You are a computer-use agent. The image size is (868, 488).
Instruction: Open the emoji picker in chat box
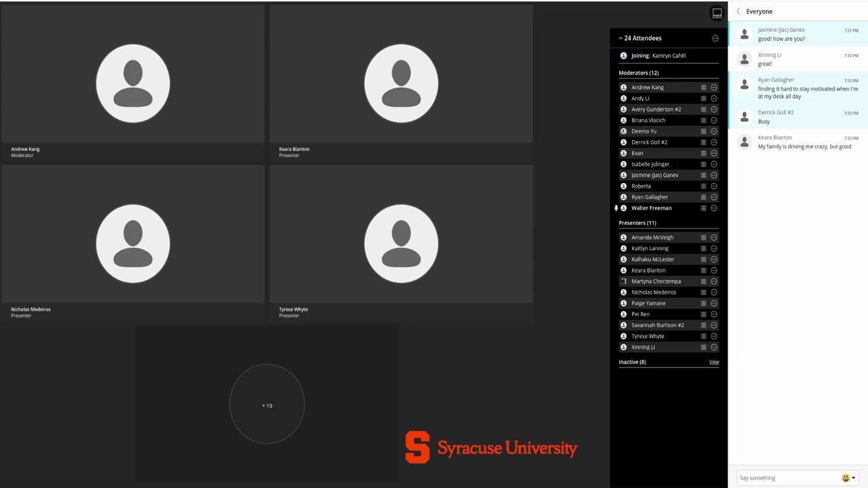click(x=848, y=478)
